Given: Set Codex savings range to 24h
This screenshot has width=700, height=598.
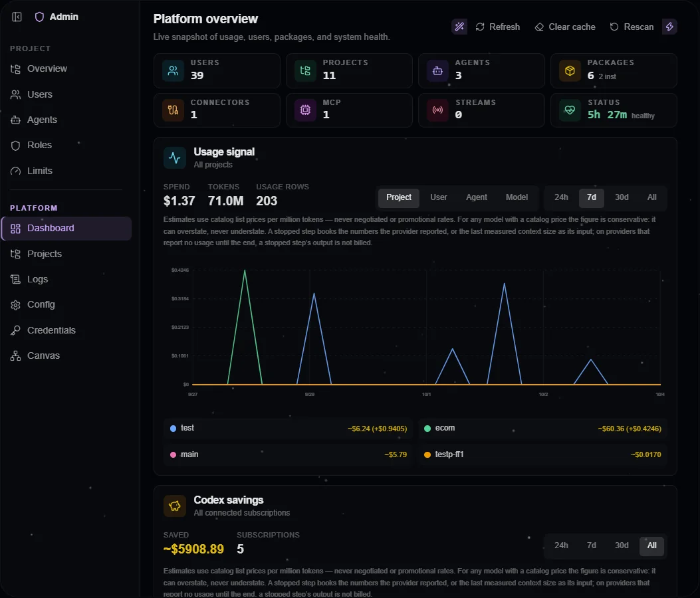Looking at the screenshot, I should click(x=561, y=546).
